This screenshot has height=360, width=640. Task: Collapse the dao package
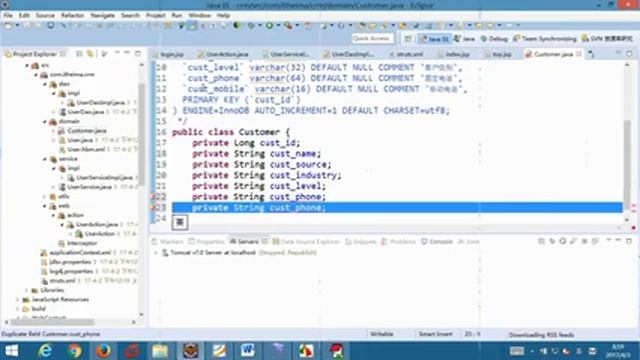tap(45, 84)
